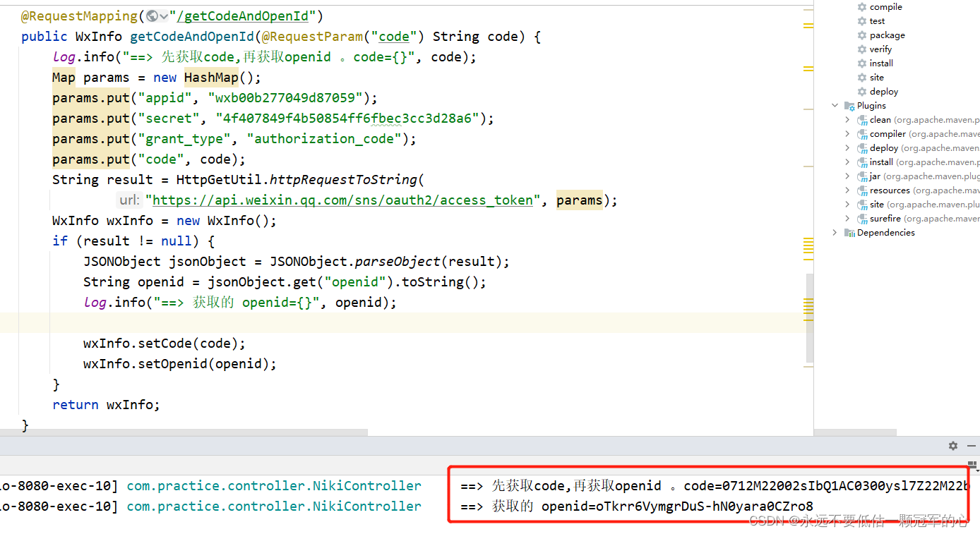Click the "authorization_code" string literal

[x=324, y=139]
